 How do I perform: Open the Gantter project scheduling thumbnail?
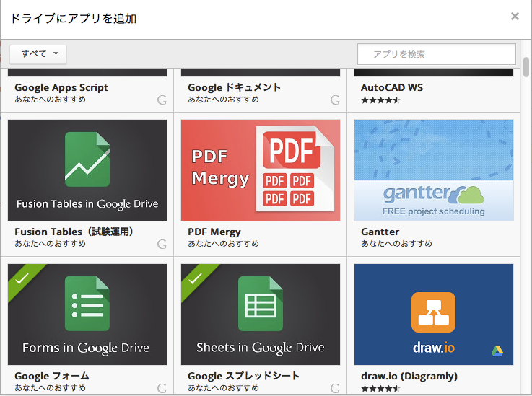coord(434,170)
